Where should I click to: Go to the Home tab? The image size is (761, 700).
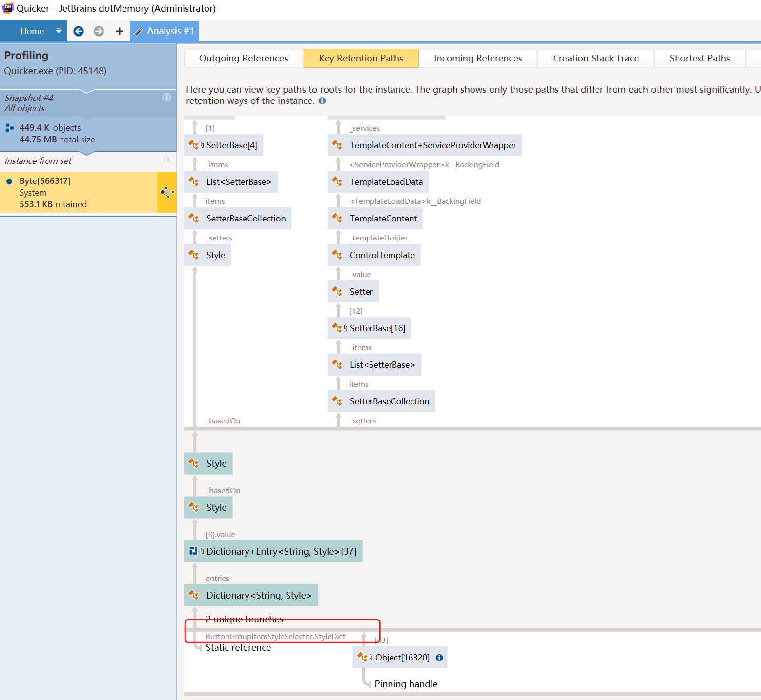(32, 31)
